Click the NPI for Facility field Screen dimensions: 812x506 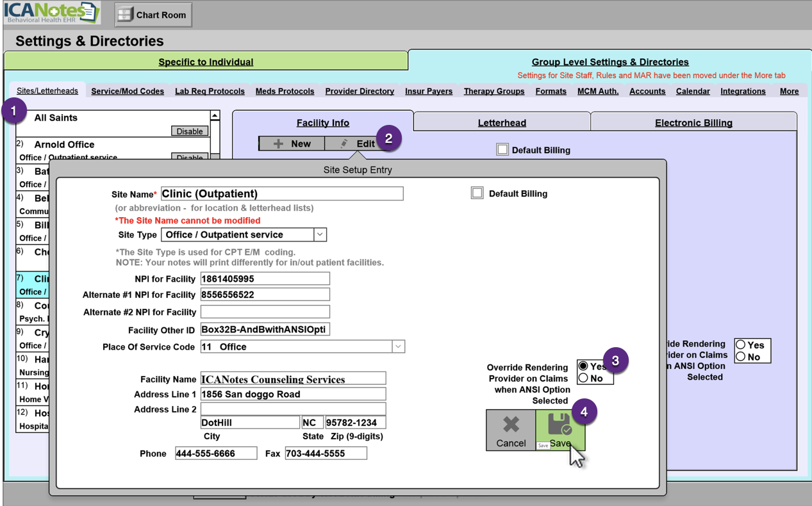coord(265,279)
